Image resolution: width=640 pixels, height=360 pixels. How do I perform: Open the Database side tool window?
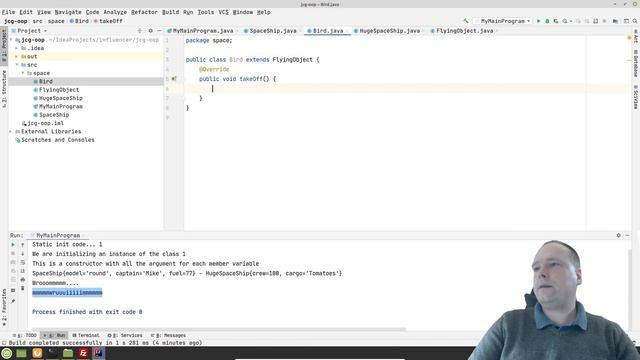pyautogui.click(x=636, y=63)
